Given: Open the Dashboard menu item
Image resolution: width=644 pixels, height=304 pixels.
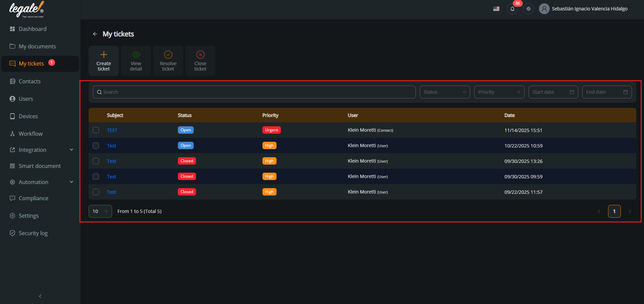Looking at the screenshot, I should (33, 29).
